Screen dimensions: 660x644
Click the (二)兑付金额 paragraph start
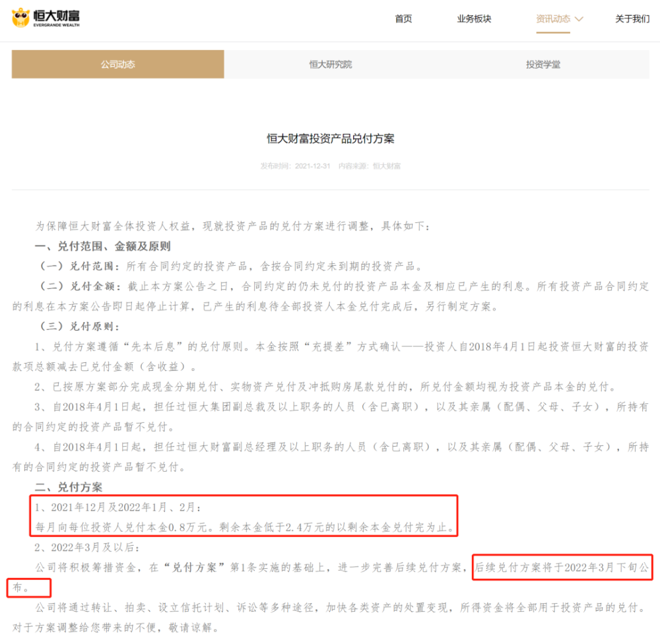point(80,286)
